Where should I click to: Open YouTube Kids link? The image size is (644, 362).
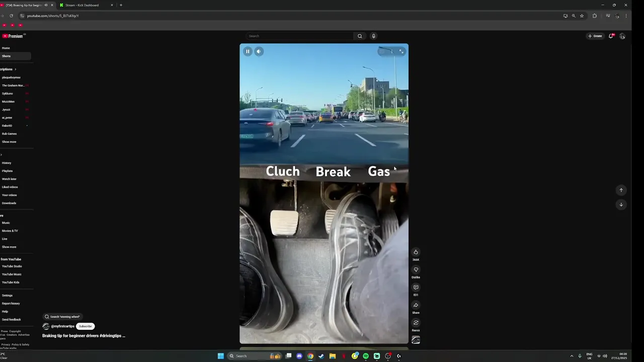[11, 283]
